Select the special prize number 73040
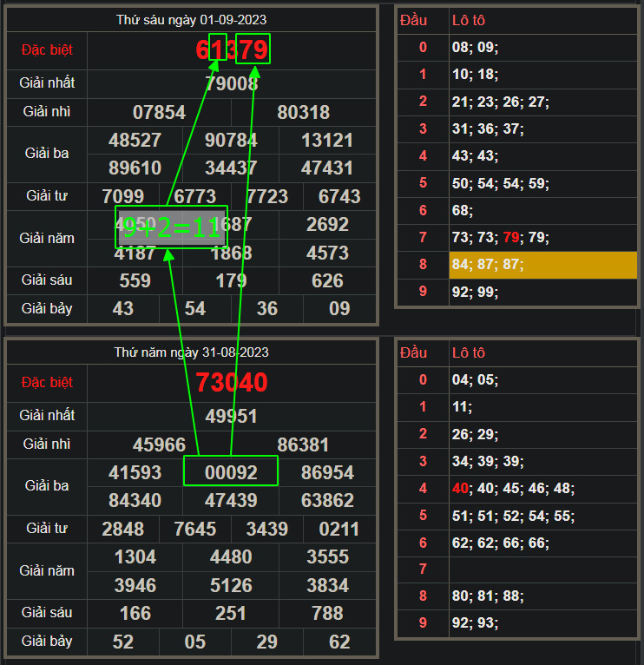 pos(232,382)
